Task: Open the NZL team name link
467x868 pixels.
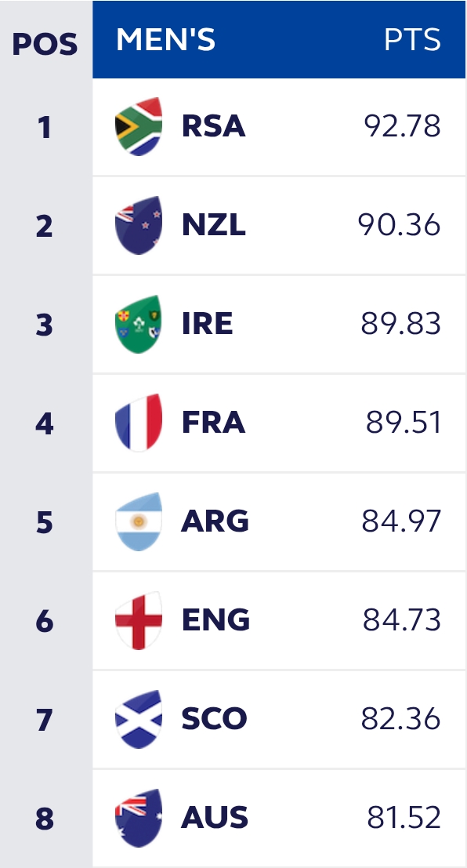Action: pyautogui.click(x=214, y=225)
